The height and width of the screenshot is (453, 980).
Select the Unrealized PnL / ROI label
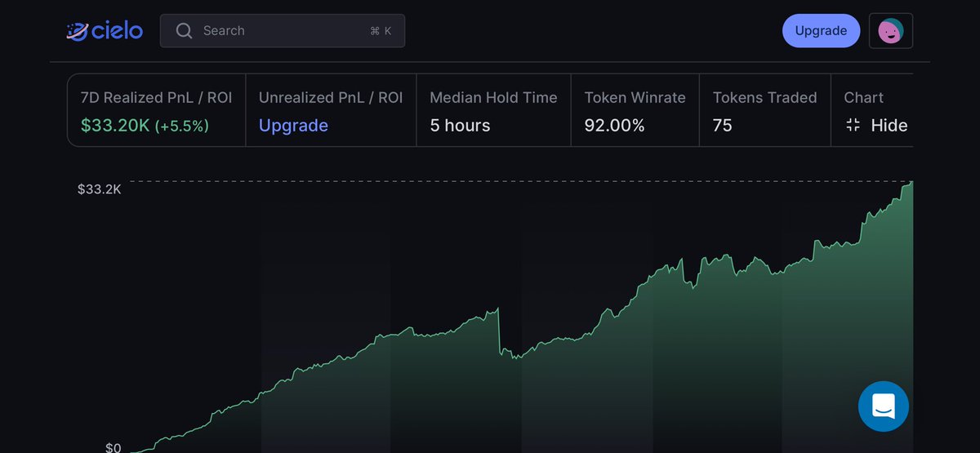click(x=331, y=98)
